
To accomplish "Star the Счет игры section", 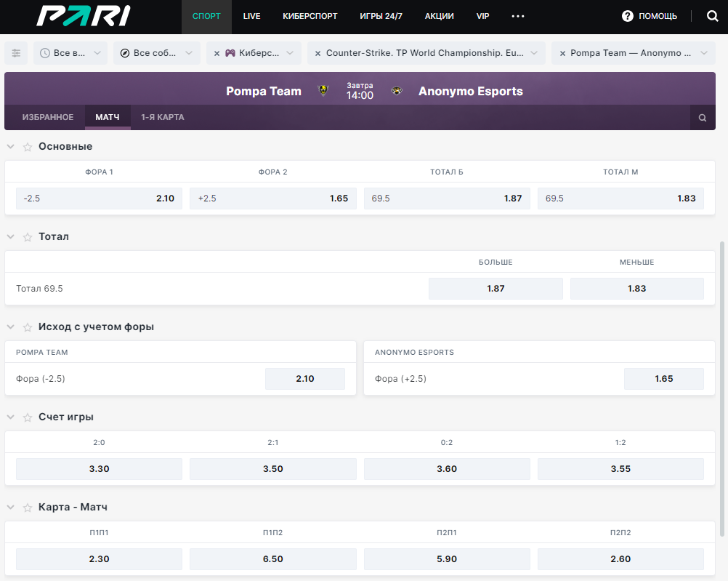I will click(28, 417).
